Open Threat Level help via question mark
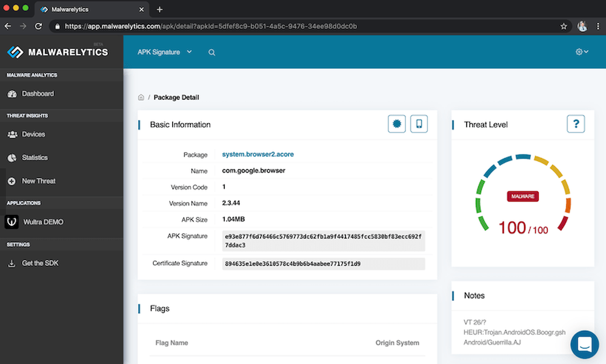 pos(576,124)
